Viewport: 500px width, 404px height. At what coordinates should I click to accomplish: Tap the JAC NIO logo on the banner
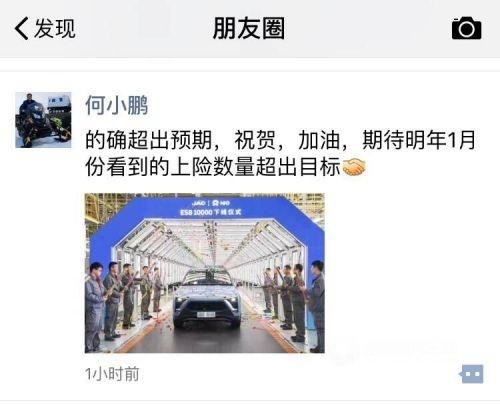[211, 203]
